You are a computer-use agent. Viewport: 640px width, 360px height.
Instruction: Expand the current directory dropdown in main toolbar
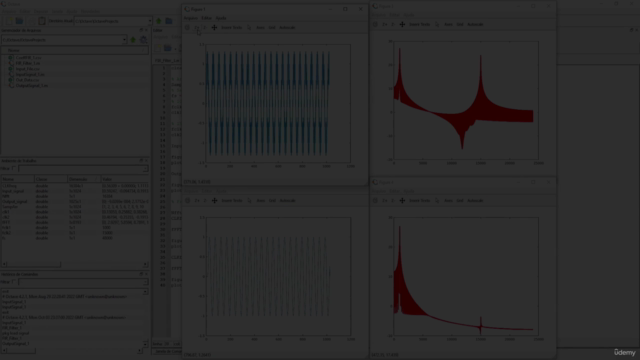click(x=150, y=21)
